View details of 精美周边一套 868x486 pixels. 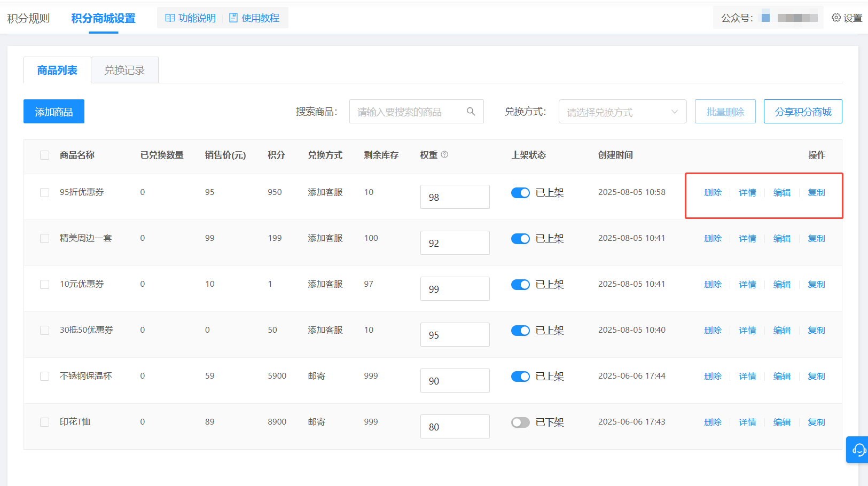pos(747,239)
